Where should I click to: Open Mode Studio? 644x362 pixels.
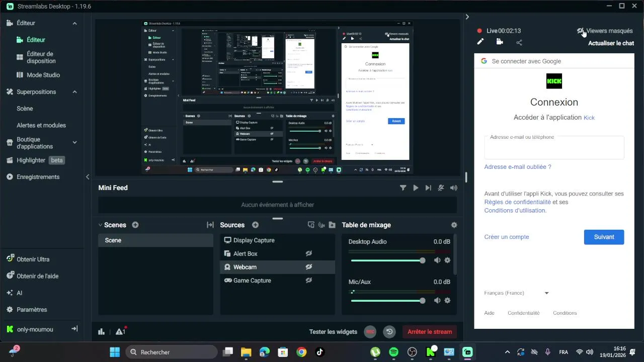point(38,75)
